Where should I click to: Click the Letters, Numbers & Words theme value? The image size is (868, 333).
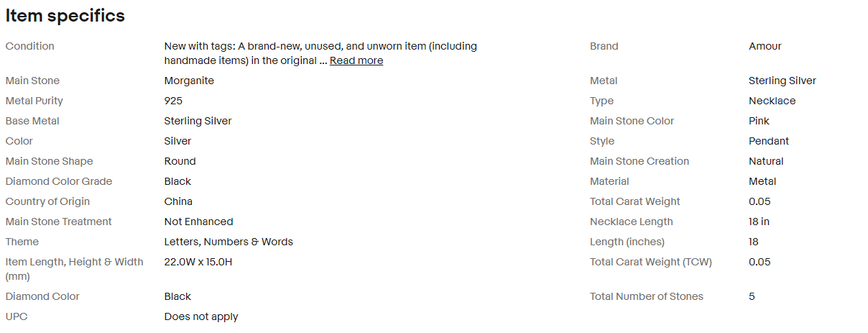228,242
